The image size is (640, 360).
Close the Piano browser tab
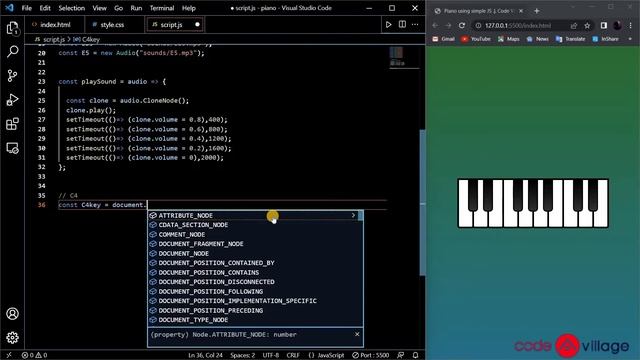pyautogui.click(x=521, y=11)
